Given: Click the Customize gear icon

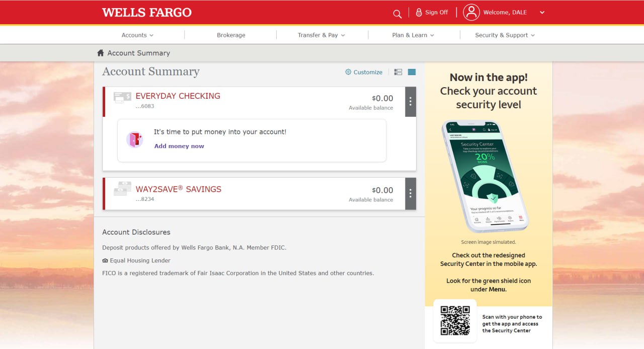Looking at the screenshot, I should click(x=348, y=72).
